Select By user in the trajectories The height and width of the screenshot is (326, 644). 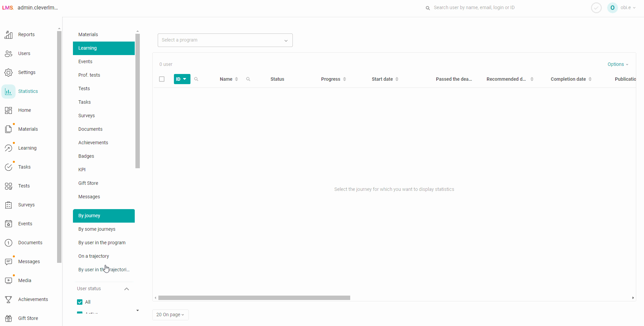(x=104, y=270)
